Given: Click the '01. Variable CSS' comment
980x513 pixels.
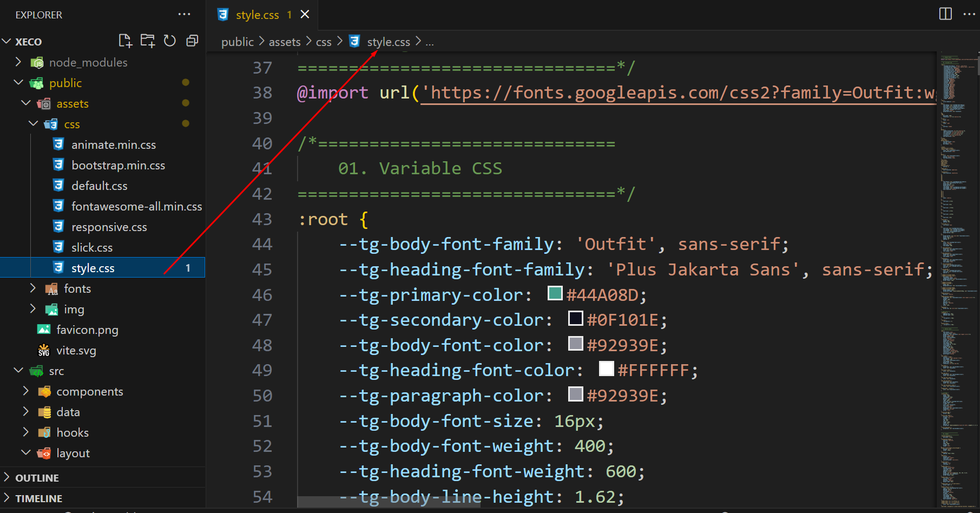Looking at the screenshot, I should pyautogui.click(x=420, y=168).
